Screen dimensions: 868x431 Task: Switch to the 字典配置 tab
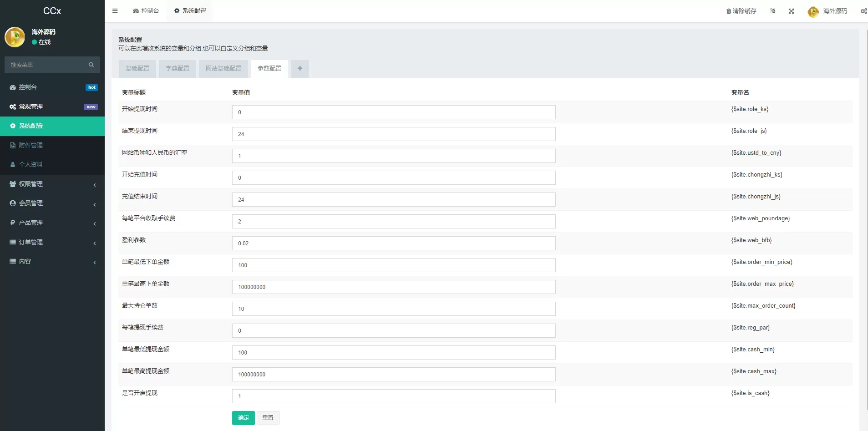click(177, 69)
